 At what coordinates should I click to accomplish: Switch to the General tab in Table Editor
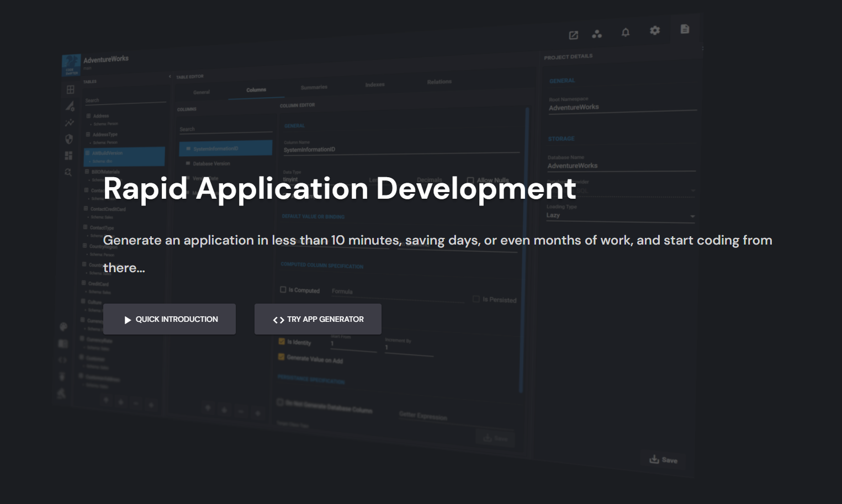click(x=202, y=92)
